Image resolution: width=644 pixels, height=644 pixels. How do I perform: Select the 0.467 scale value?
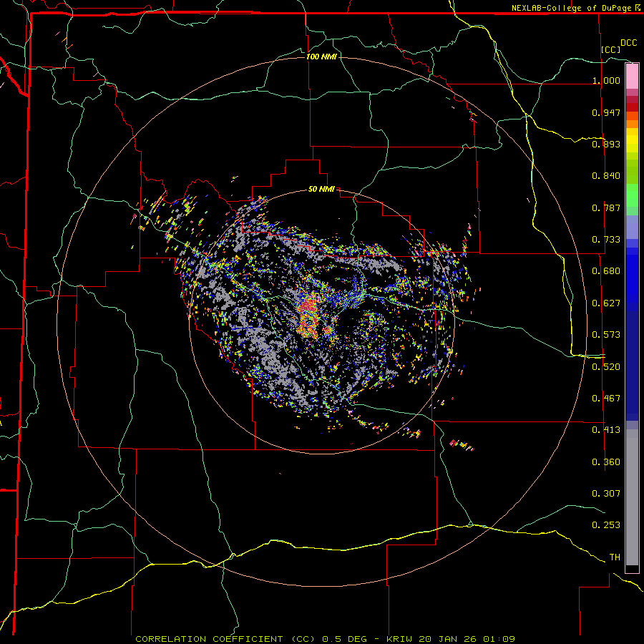606,399
